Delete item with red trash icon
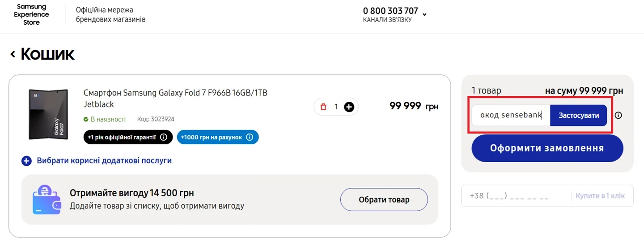Image resolution: width=644 pixels, height=242 pixels. [323, 107]
